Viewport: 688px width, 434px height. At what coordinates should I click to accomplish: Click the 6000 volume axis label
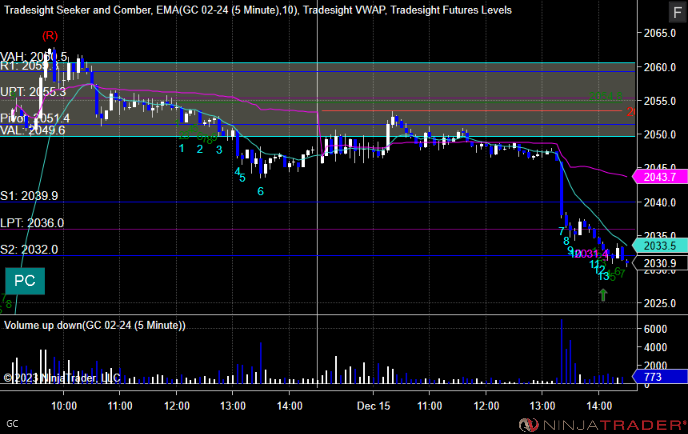(655, 329)
